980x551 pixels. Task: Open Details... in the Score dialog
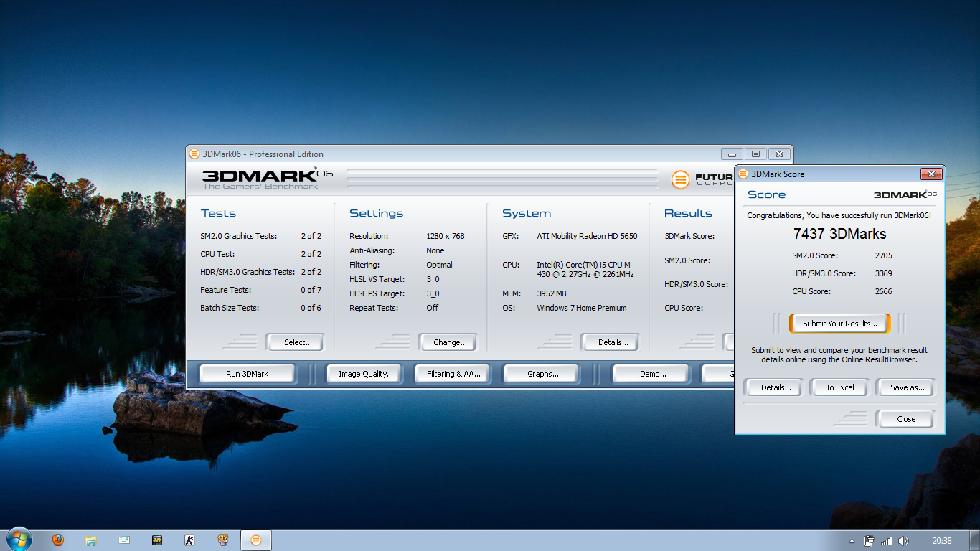(773, 387)
